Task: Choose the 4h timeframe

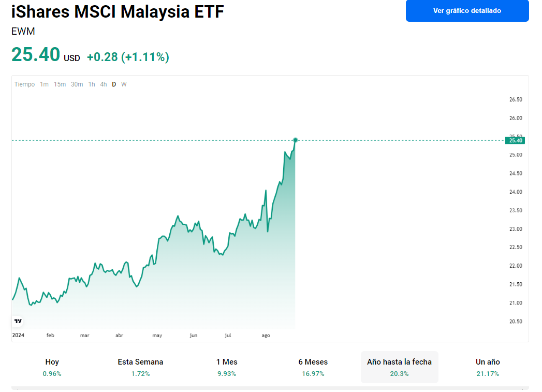Action: click(104, 84)
